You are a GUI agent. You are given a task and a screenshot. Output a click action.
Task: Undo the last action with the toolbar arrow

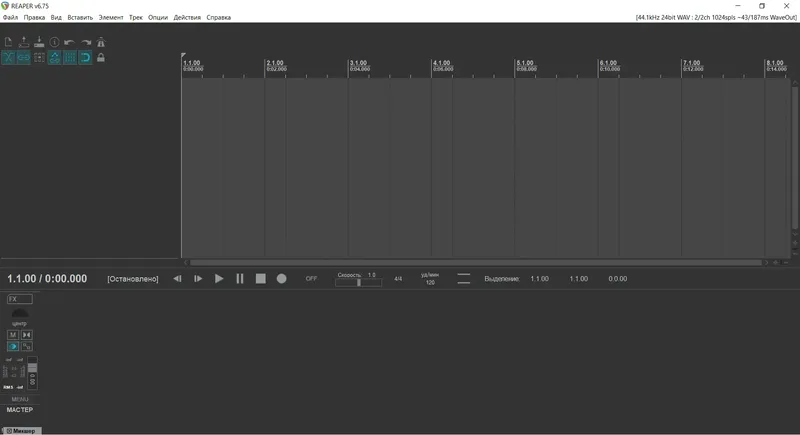point(70,42)
